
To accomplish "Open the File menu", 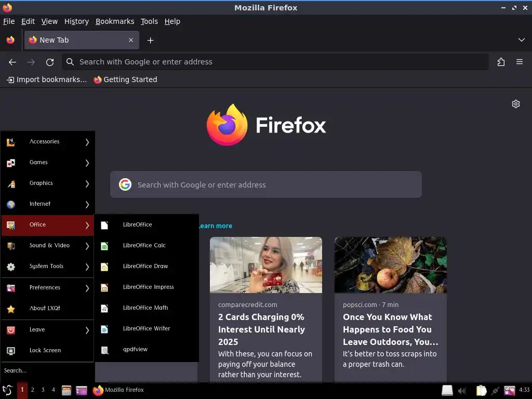I will pos(9,21).
